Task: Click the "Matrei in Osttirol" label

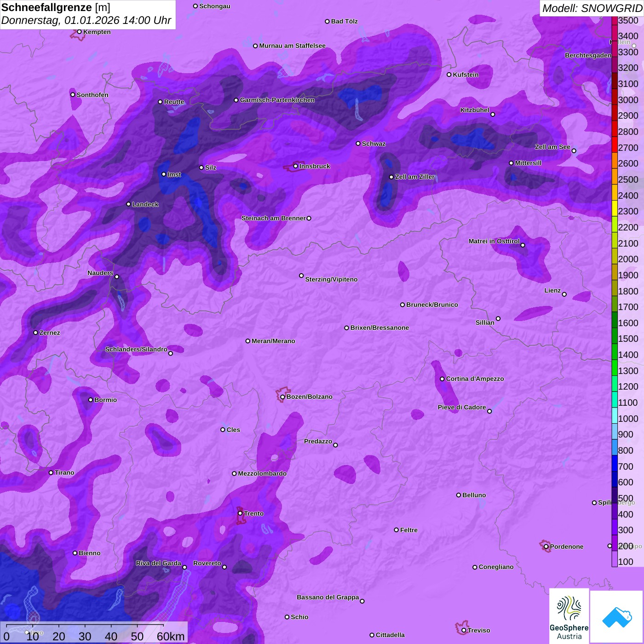Action: click(494, 241)
